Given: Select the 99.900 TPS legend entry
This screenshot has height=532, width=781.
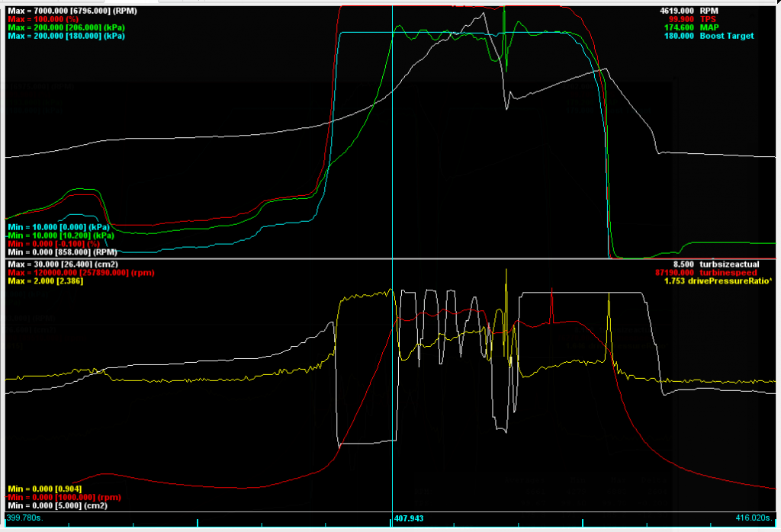Looking at the screenshot, I should tap(693, 19).
